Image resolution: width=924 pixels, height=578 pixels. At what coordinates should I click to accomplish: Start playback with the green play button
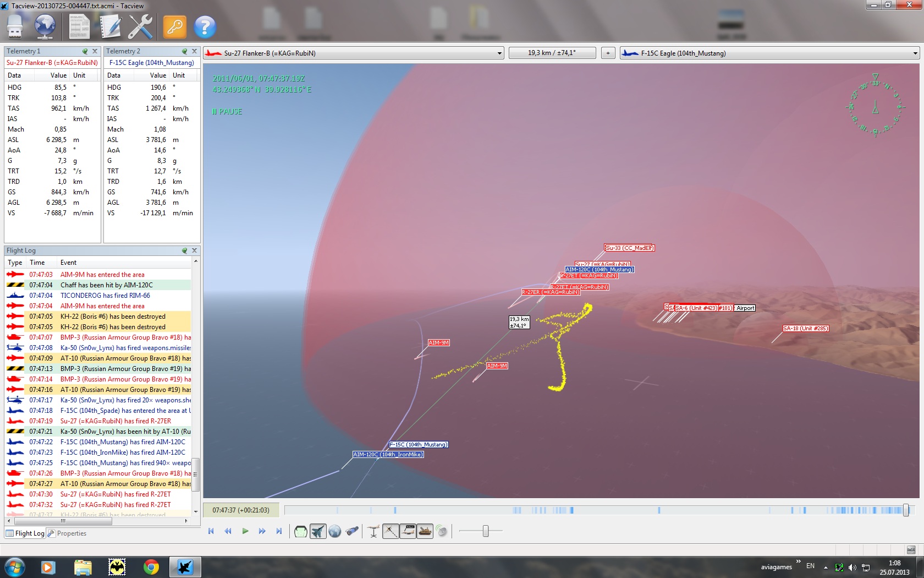point(245,531)
